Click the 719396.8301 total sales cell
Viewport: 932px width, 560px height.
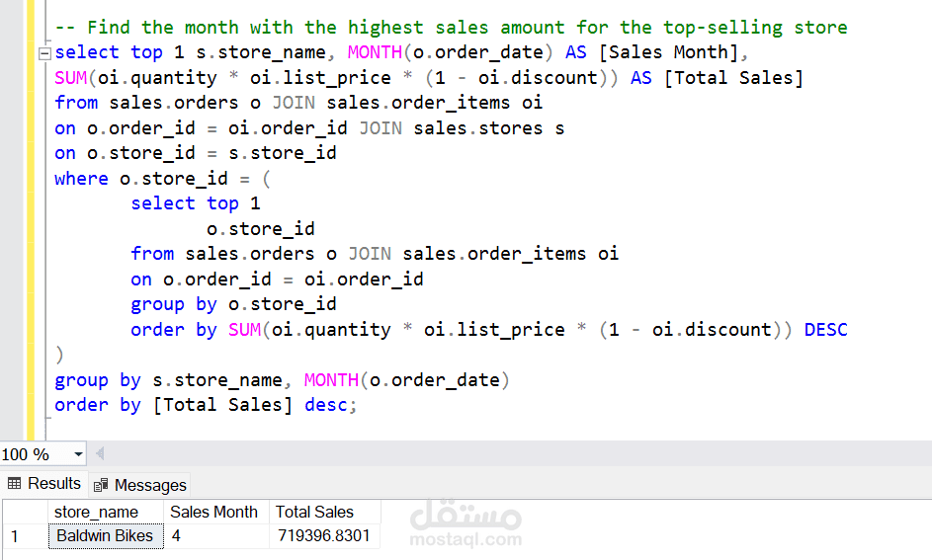[325, 535]
